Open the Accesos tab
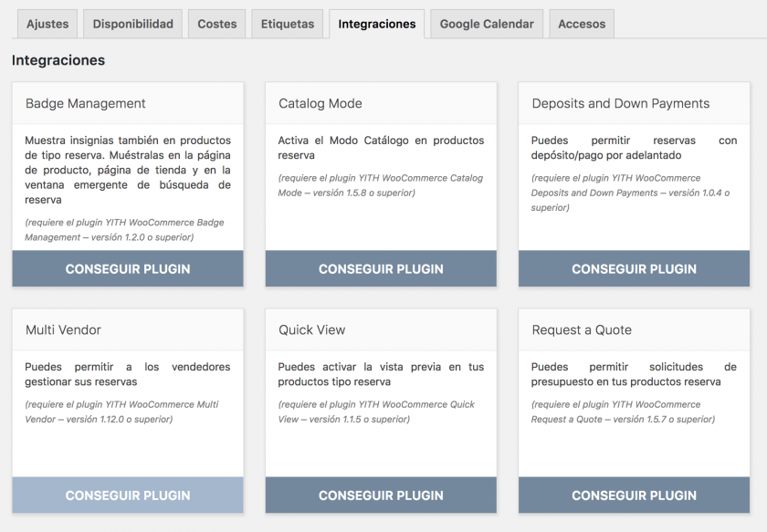The height and width of the screenshot is (532, 767). pos(582,24)
